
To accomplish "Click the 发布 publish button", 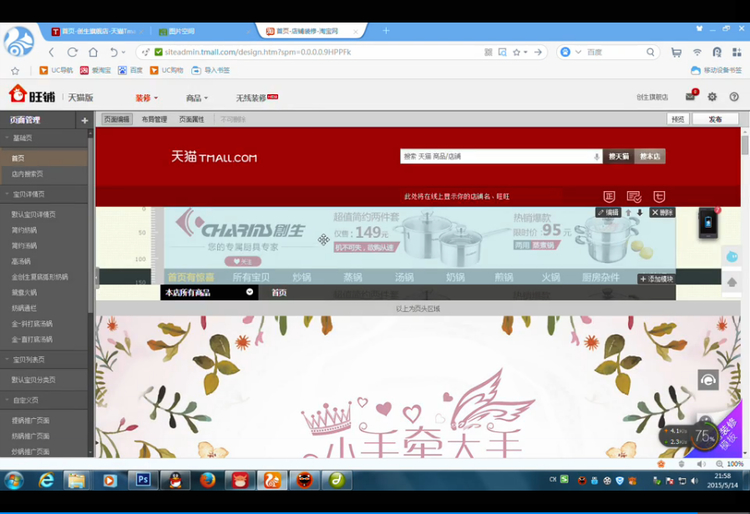I will pyautogui.click(x=715, y=119).
